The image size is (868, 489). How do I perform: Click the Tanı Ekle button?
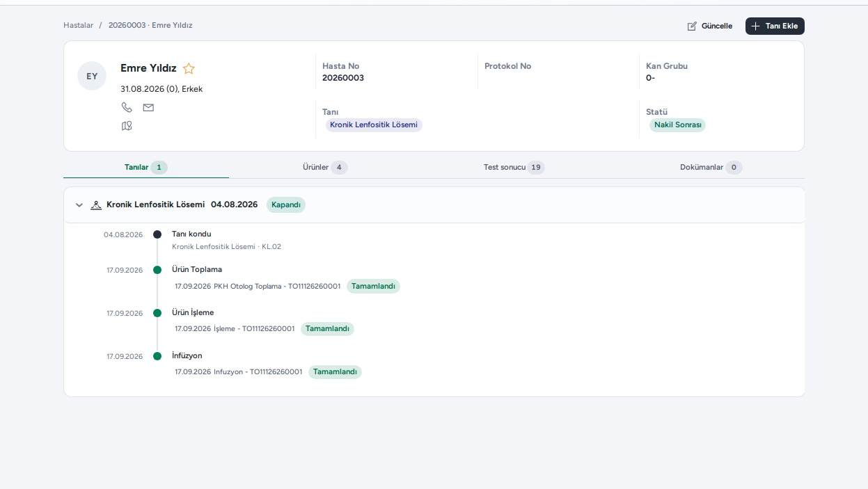(775, 26)
